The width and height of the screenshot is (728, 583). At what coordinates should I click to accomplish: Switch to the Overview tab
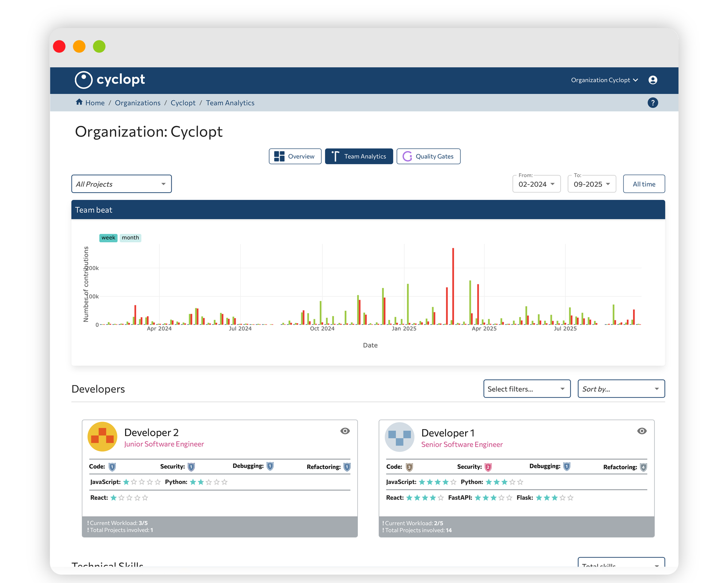coord(295,156)
